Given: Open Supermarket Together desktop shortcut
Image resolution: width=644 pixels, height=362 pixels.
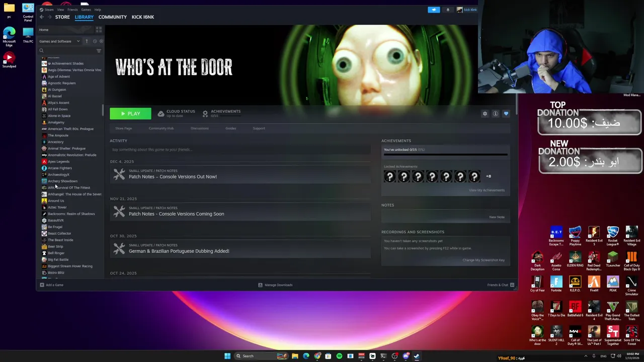Looking at the screenshot, I should tap(613, 336).
